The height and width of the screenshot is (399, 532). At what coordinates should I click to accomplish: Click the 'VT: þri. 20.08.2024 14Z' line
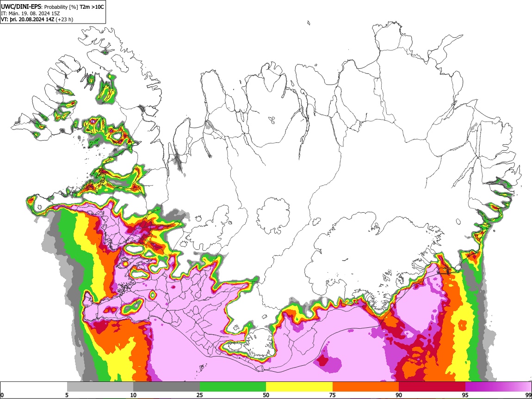point(27,19)
